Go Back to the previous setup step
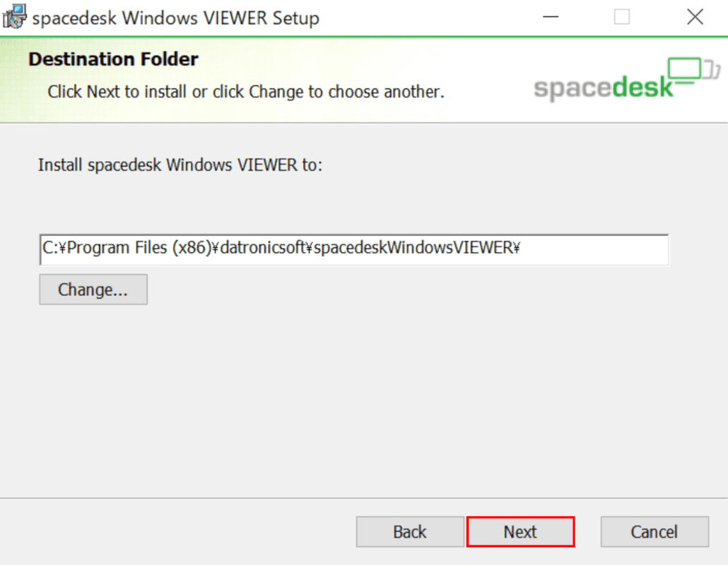Image resolution: width=728 pixels, height=565 pixels. click(410, 532)
